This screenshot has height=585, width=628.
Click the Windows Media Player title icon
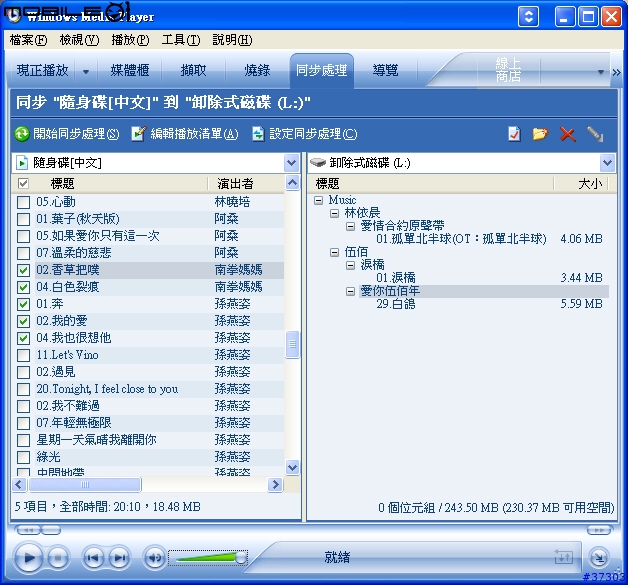pyautogui.click(x=13, y=16)
